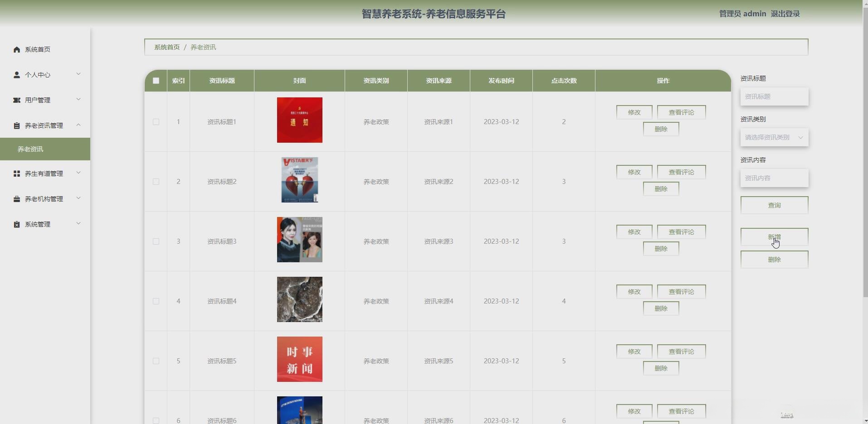Click 删除 for 资讯标题1
The image size is (868, 424).
[661, 129]
